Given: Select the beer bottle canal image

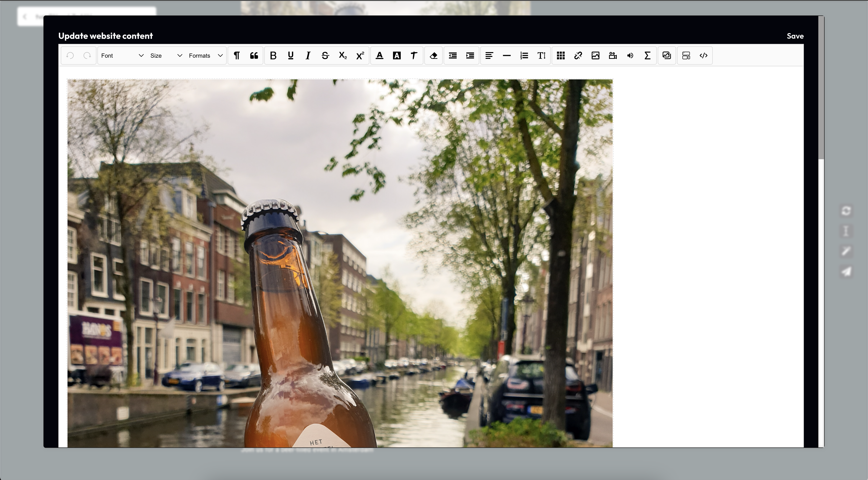Looking at the screenshot, I should pos(340,263).
